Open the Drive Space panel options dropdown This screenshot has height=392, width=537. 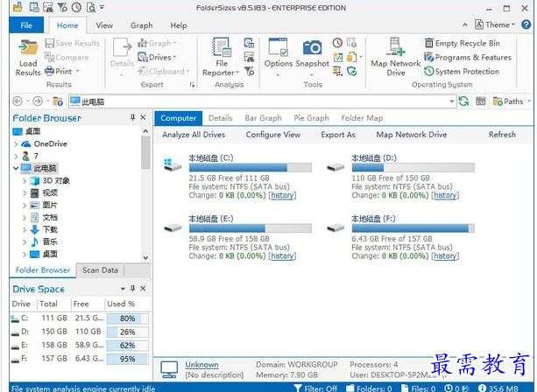[123, 289]
